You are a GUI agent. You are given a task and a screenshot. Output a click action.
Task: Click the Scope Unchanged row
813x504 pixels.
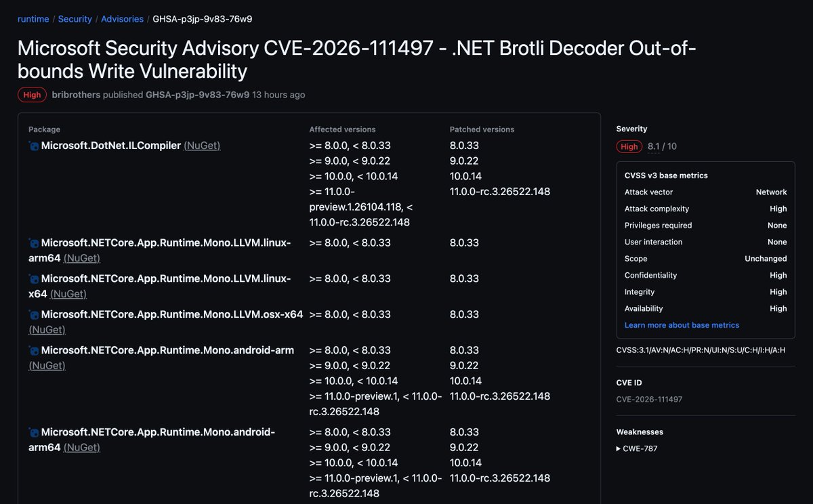(x=705, y=259)
